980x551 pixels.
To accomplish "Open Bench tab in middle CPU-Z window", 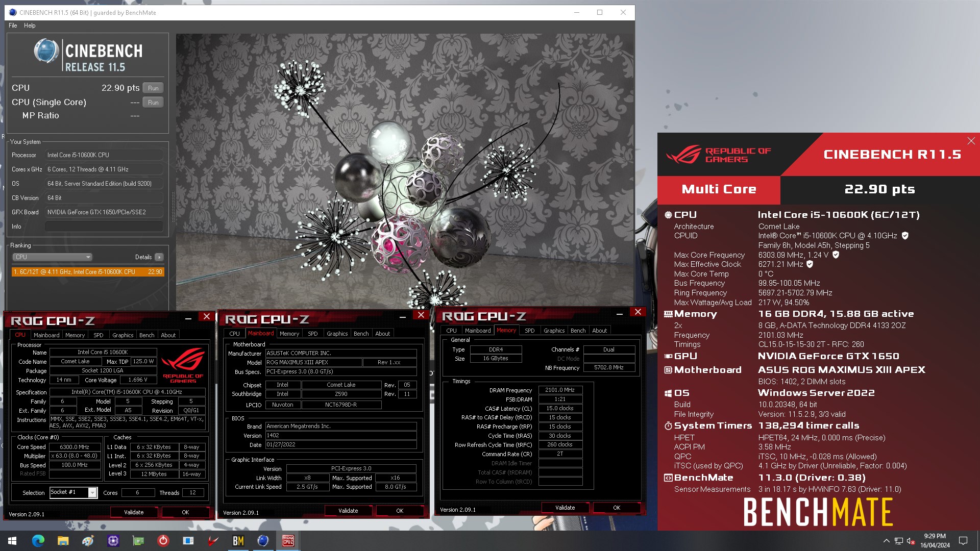I will click(x=361, y=334).
